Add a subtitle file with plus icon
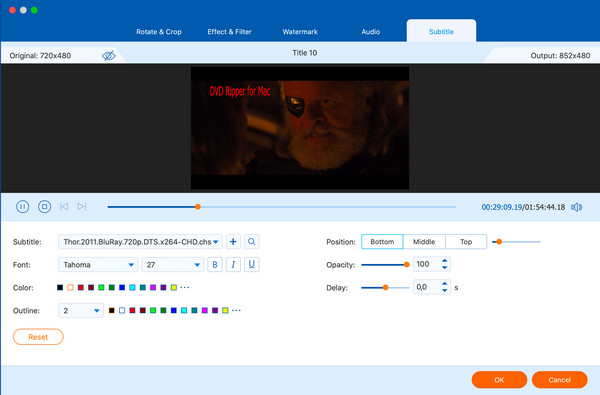 coord(233,242)
